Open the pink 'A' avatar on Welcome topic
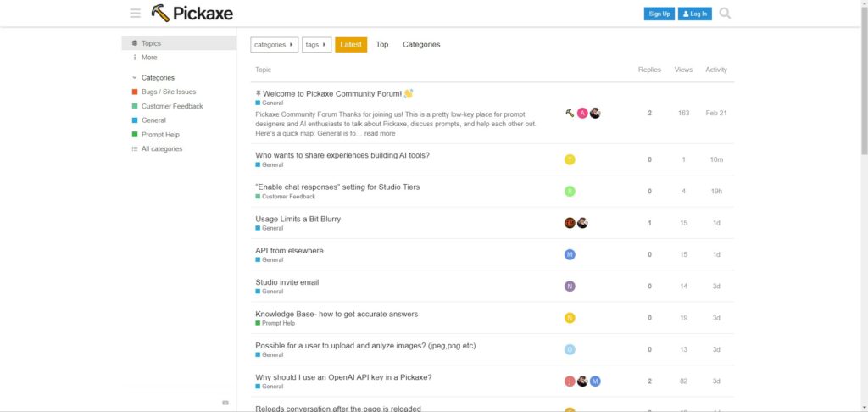This screenshot has width=868, height=412. click(582, 113)
